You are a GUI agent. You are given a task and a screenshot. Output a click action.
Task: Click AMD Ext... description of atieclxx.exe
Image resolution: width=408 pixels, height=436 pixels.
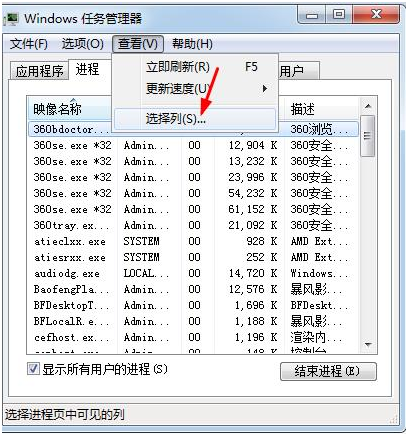(x=319, y=241)
